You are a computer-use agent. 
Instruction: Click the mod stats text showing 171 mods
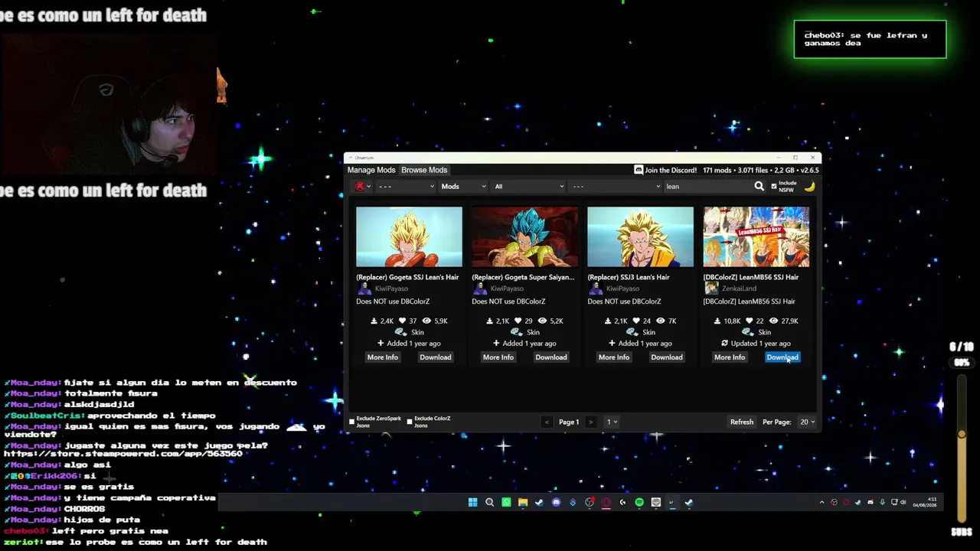click(760, 170)
